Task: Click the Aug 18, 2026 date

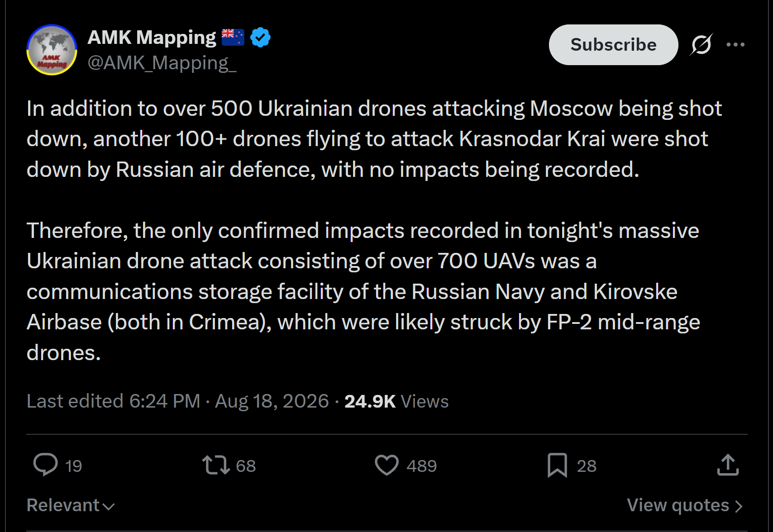Action: click(x=272, y=401)
